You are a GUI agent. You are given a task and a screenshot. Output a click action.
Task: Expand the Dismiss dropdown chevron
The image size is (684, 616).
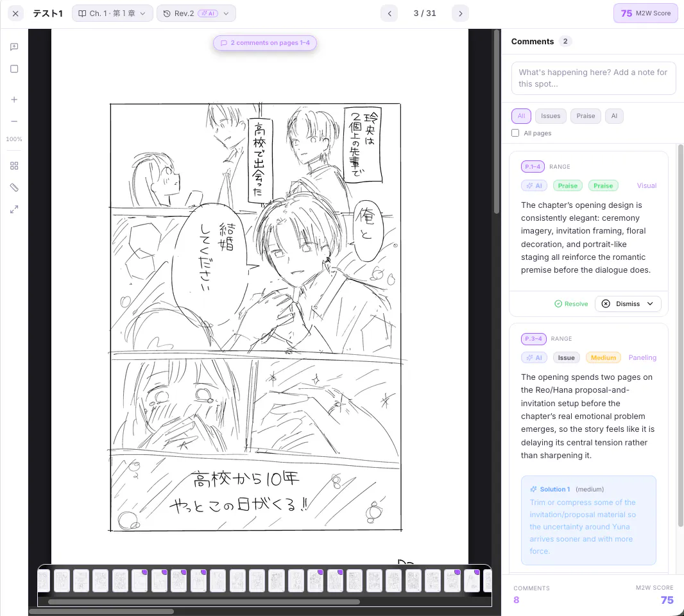point(650,304)
